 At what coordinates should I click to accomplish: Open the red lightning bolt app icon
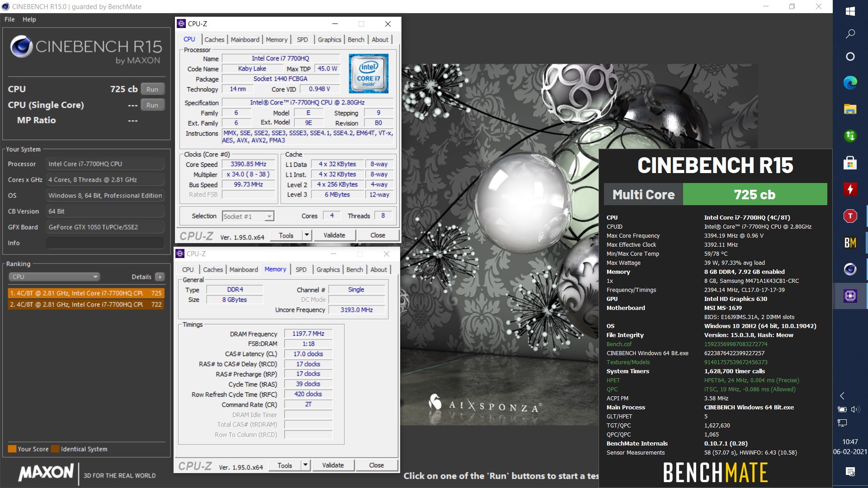(850, 189)
